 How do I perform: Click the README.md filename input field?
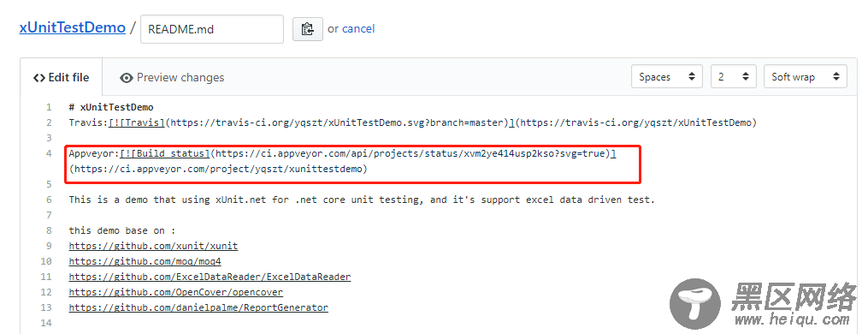pos(212,29)
